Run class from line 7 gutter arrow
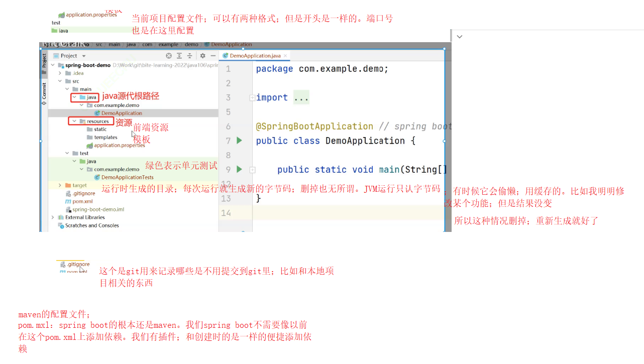644x364 pixels. point(239,141)
